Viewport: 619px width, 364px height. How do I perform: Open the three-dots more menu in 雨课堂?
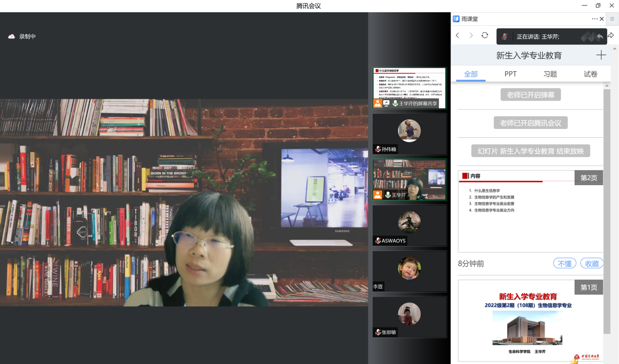595,19
